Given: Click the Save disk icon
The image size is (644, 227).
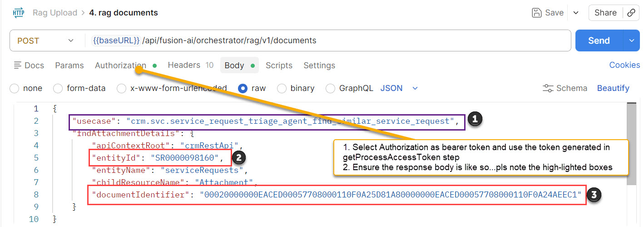Looking at the screenshot, I should pos(537,13).
